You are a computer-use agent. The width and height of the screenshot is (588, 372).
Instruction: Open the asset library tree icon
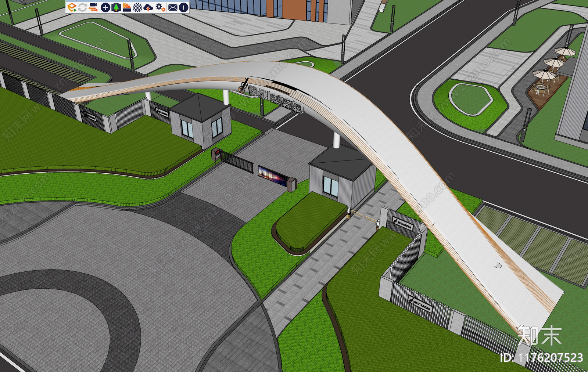[116, 7]
